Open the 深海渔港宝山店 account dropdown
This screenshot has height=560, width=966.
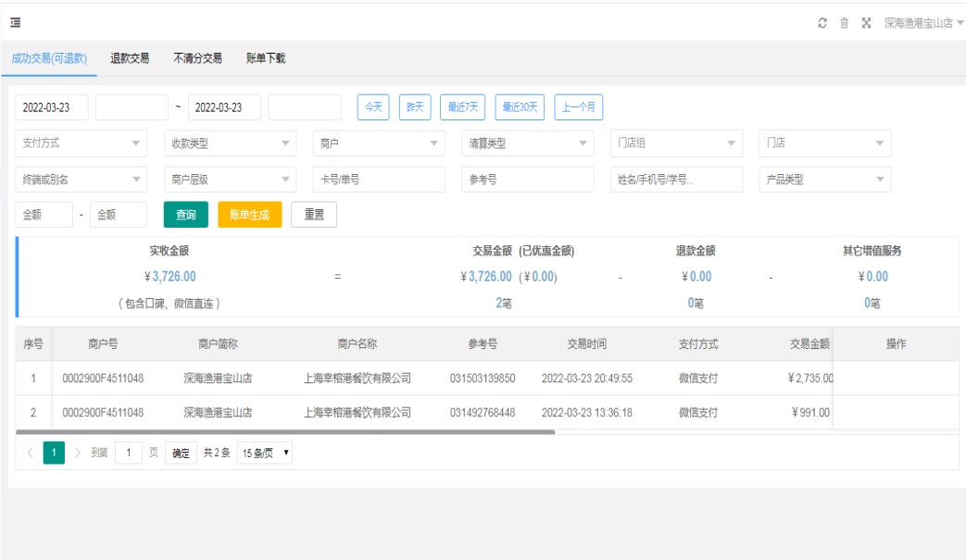point(922,22)
